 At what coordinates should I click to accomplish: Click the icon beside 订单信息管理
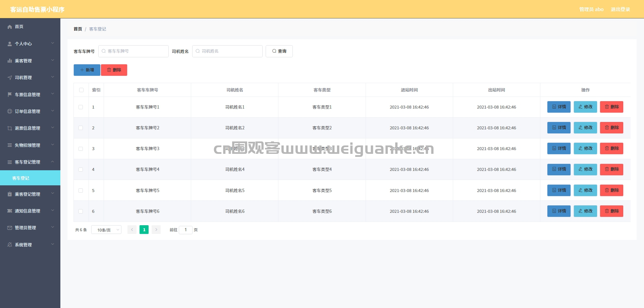pyautogui.click(x=10, y=111)
